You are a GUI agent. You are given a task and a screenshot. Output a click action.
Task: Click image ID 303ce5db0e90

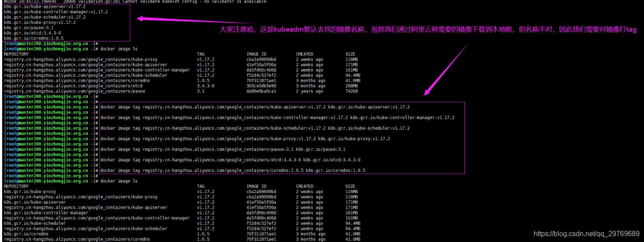click(261, 86)
